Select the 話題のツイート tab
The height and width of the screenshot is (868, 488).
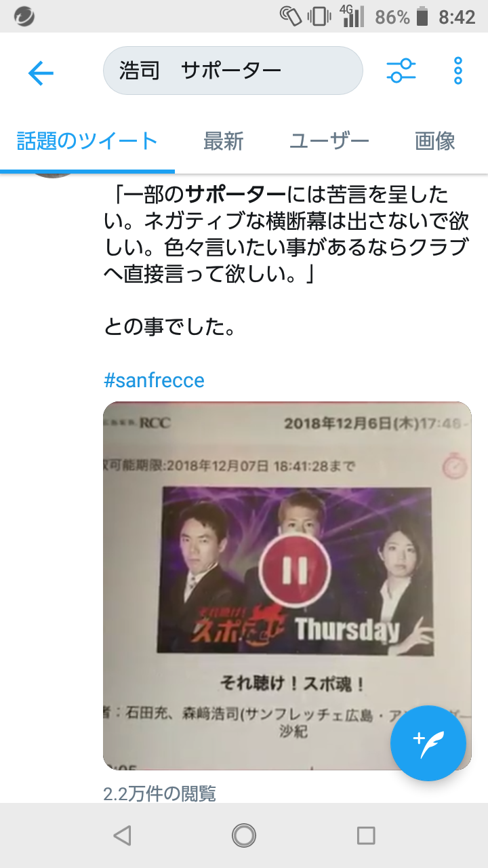pyautogui.click(x=87, y=141)
